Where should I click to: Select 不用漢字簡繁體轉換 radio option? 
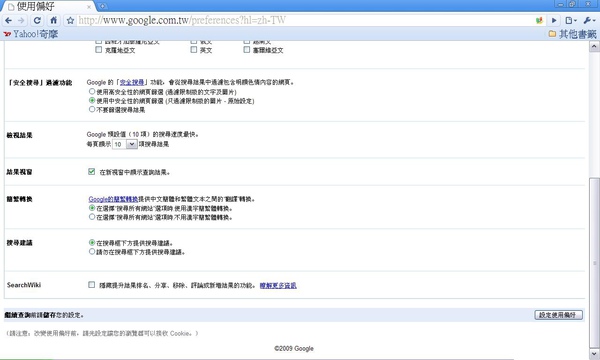pyautogui.click(x=92, y=217)
